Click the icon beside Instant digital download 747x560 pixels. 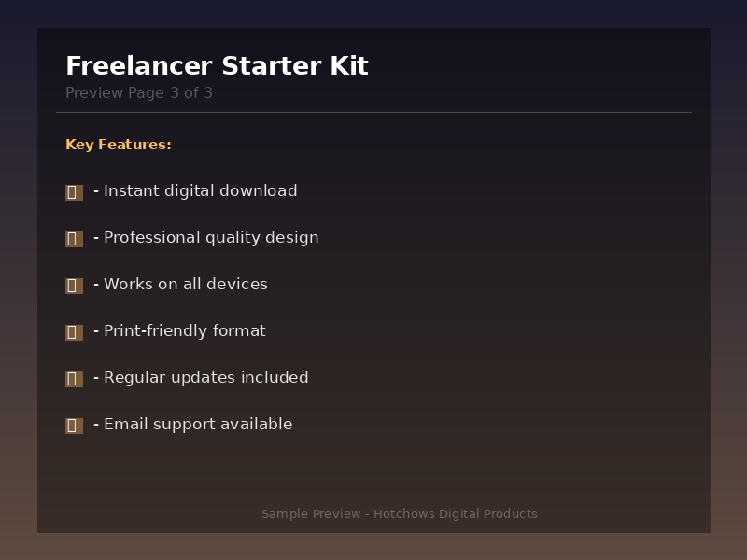click(74, 192)
